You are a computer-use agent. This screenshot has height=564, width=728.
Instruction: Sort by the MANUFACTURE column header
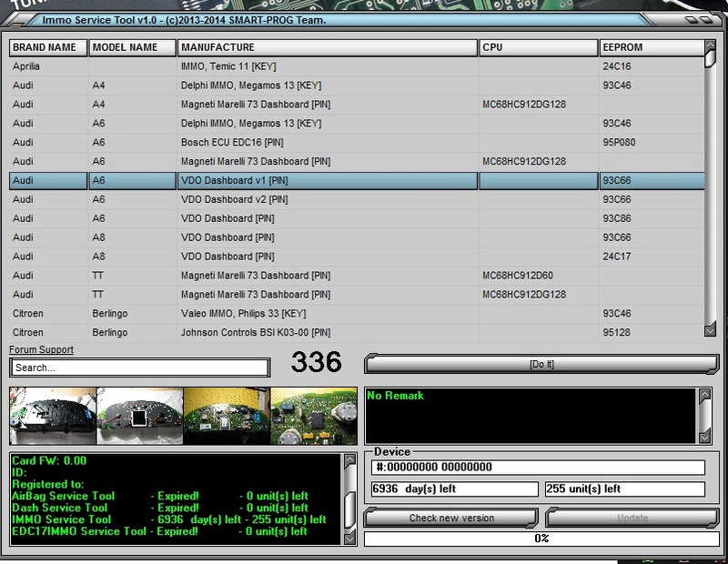coord(328,47)
